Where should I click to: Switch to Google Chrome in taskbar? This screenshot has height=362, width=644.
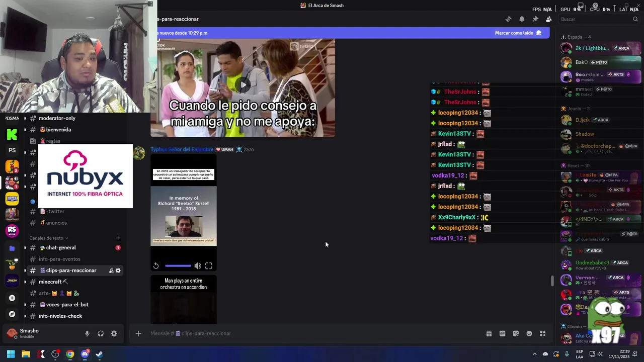(x=70, y=354)
